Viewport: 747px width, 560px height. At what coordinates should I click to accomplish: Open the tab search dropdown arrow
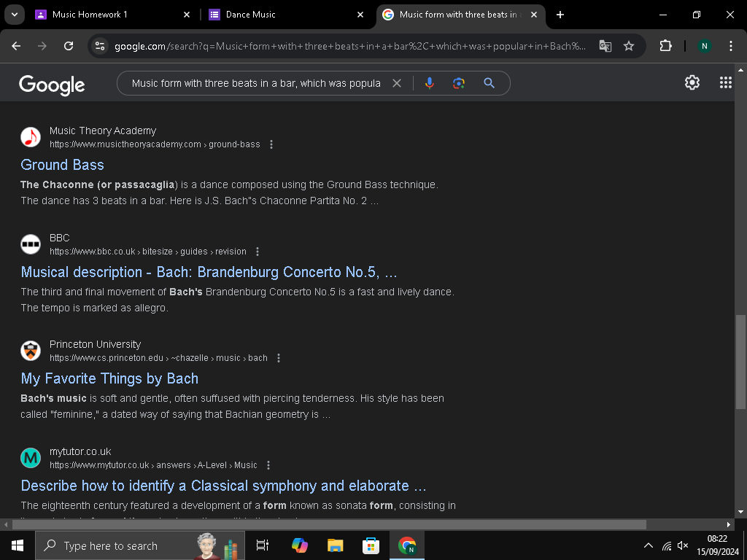(x=15, y=15)
